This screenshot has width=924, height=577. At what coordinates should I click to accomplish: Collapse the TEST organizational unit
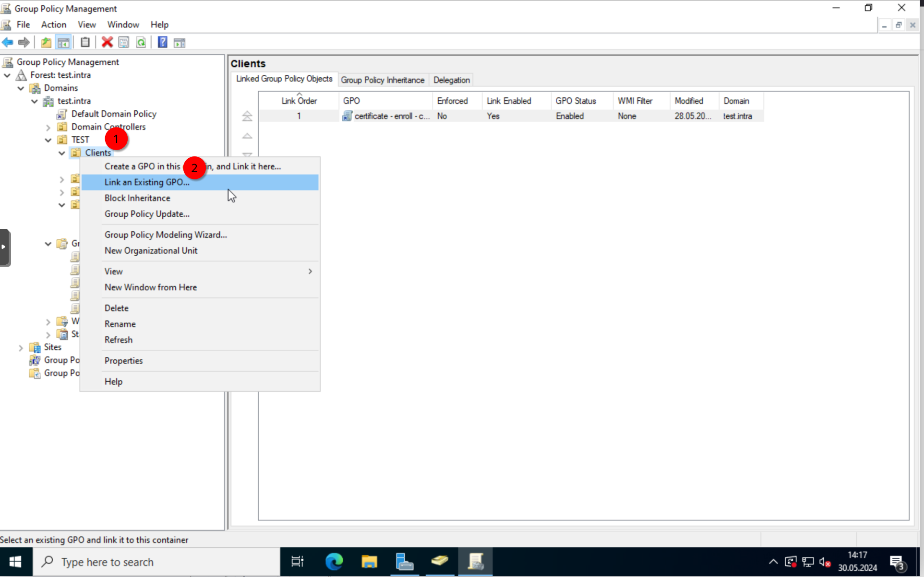tap(48, 140)
